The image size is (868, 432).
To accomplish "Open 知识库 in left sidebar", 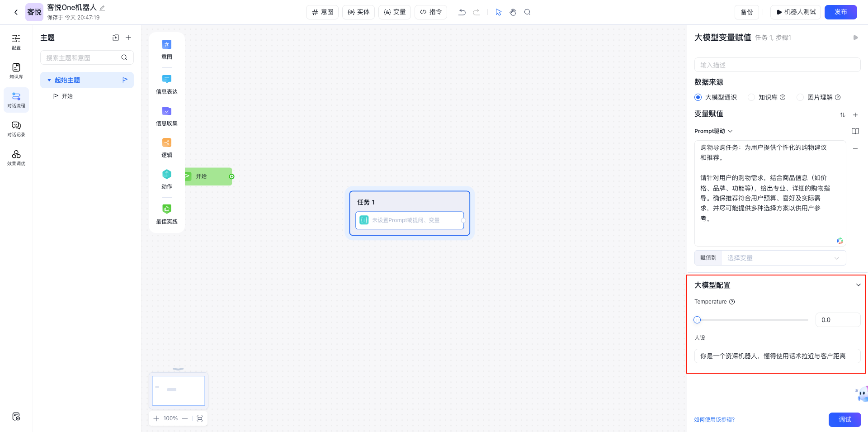I will [x=16, y=71].
